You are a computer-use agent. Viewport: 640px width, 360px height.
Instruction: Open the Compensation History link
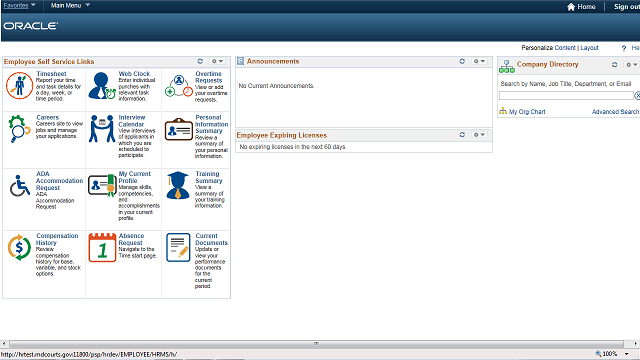point(57,239)
